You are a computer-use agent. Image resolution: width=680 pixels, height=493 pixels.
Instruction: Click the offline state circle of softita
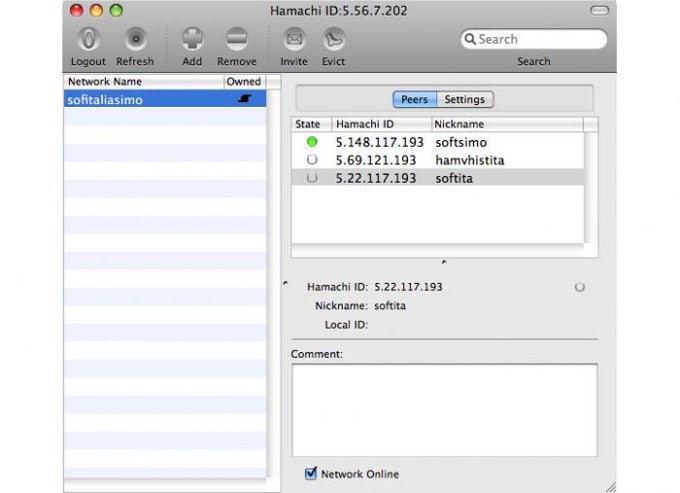point(312,177)
